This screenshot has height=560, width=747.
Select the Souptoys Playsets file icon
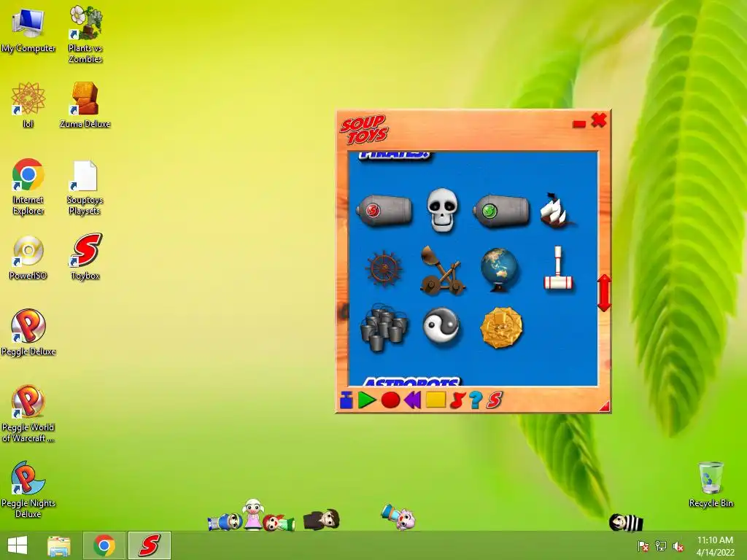pos(85,187)
